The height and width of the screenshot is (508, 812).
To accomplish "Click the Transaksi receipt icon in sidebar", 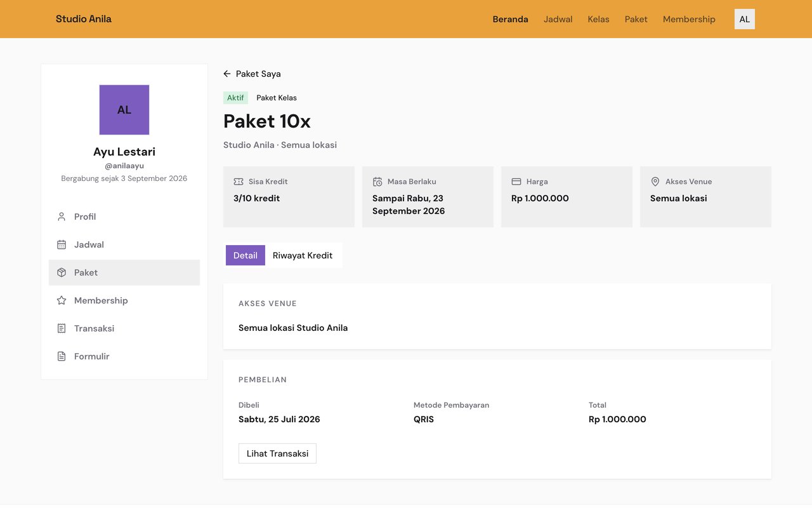I will pos(62,328).
